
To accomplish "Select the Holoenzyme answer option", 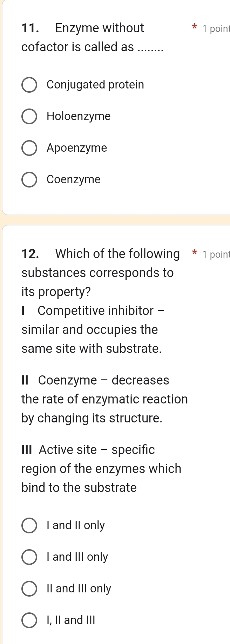I will pyautogui.click(x=29, y=116).
